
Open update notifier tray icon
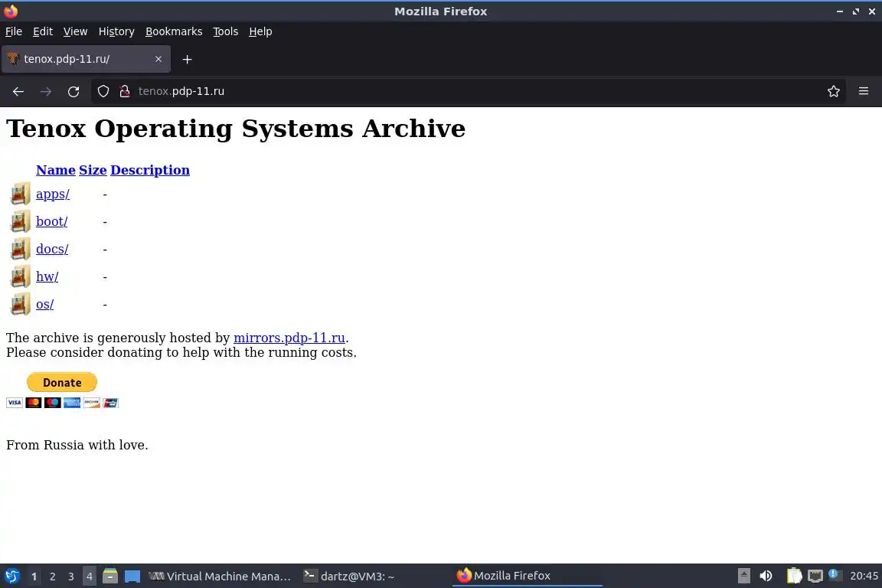point(835,575)
